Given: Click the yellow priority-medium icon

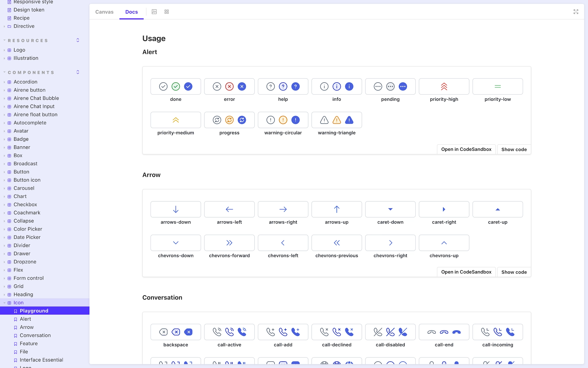Looking at the screenshot, I should 176,120.
